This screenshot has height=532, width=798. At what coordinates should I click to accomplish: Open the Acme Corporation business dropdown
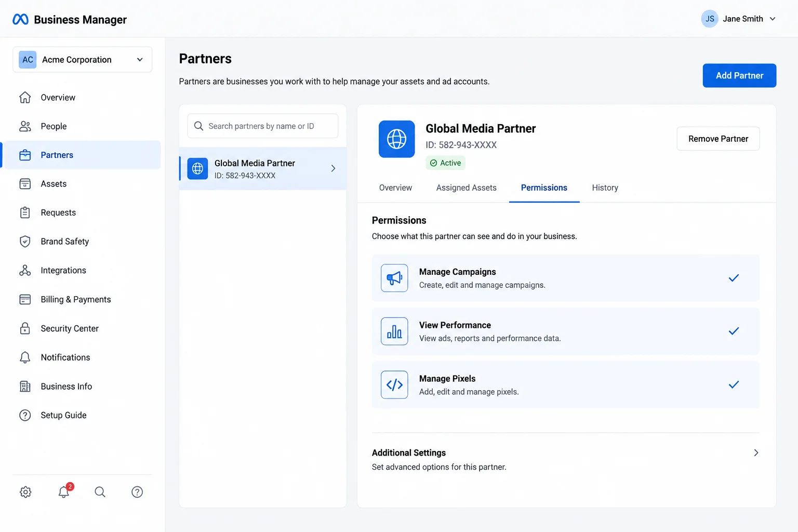click(83, 60)
